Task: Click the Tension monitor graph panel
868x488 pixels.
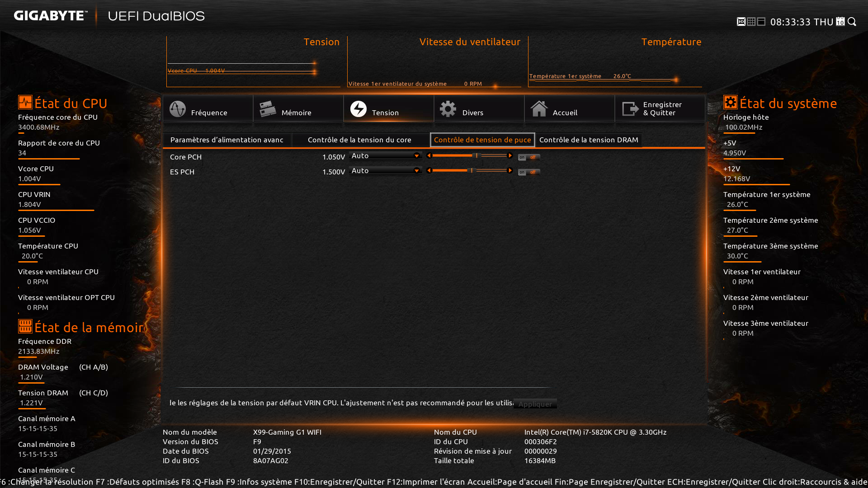Action: pos(253,61)
